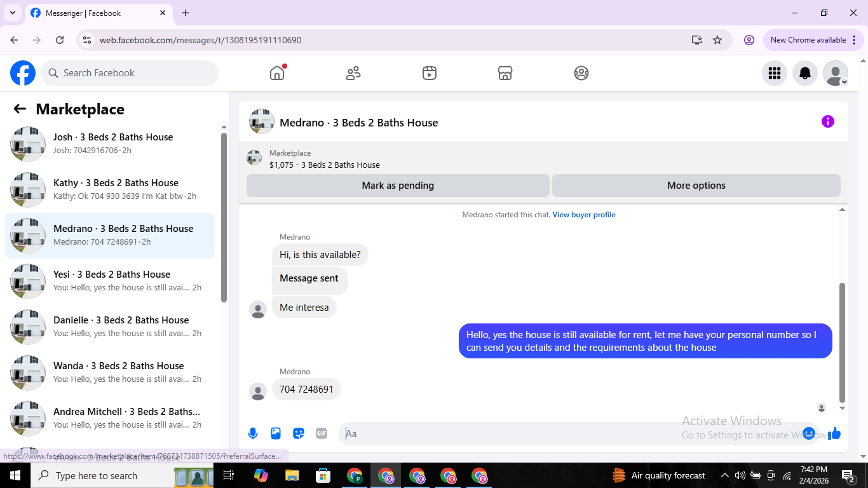Bookmark this page with the star
The image size is (868, 488).
coord(717,40)
